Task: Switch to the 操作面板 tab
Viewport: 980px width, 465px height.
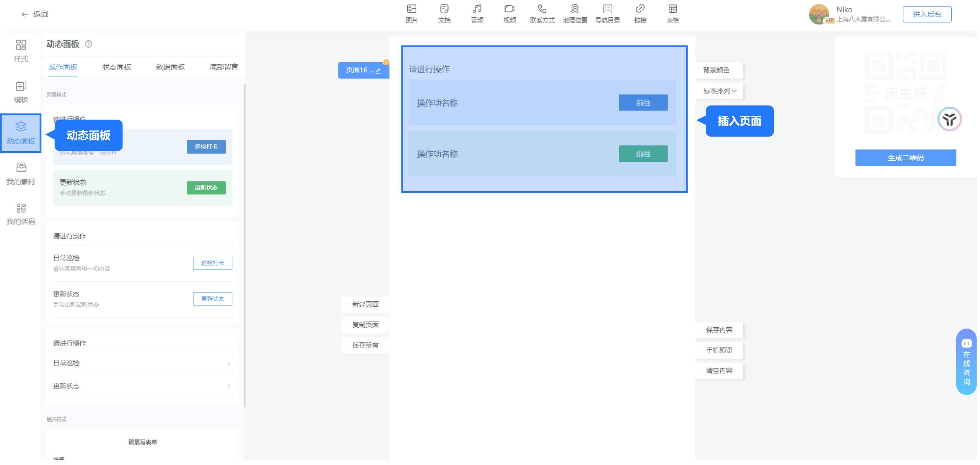Action: [x=63, y=67]
